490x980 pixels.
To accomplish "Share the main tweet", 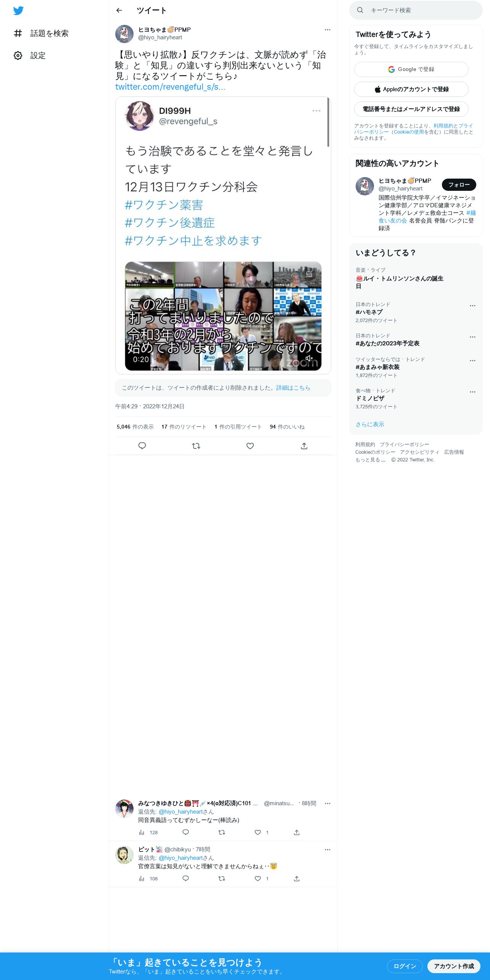I will click(304, 446).
